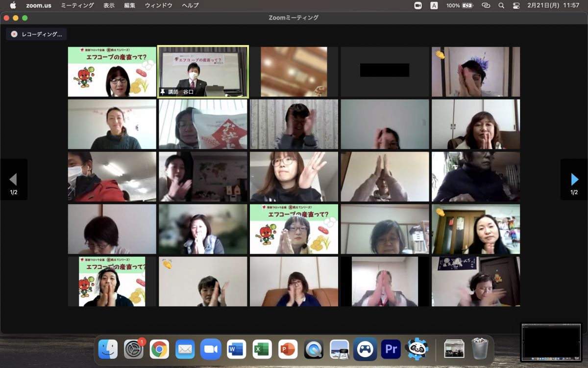
Task: Click the Zoom app icon in Dock
Action: [211, 349]
